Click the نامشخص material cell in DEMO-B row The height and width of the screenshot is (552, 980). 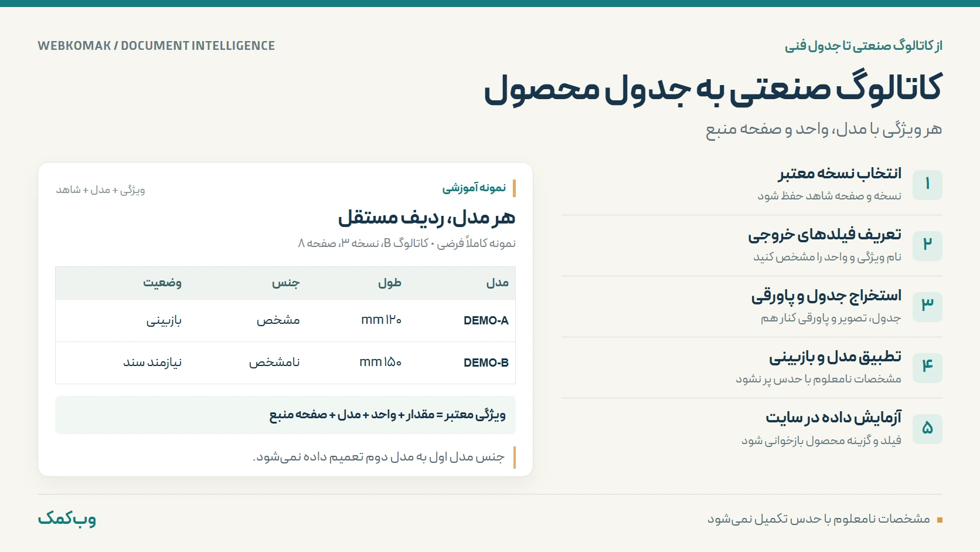coord(274,363)
